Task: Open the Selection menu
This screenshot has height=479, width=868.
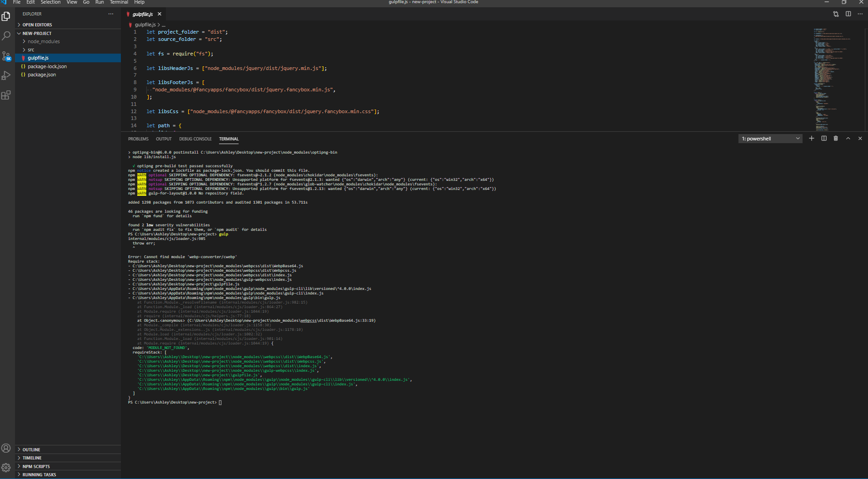Action: 50,2
